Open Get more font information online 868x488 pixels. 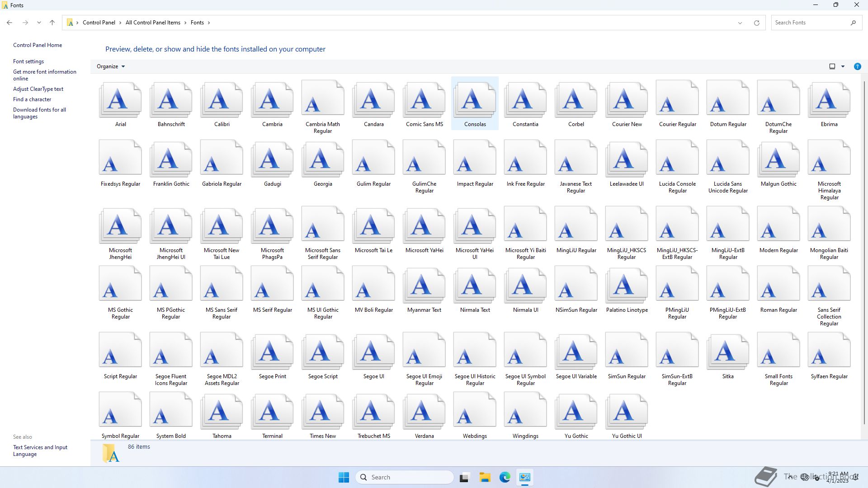pyautogui.click(x=45, y=75)
